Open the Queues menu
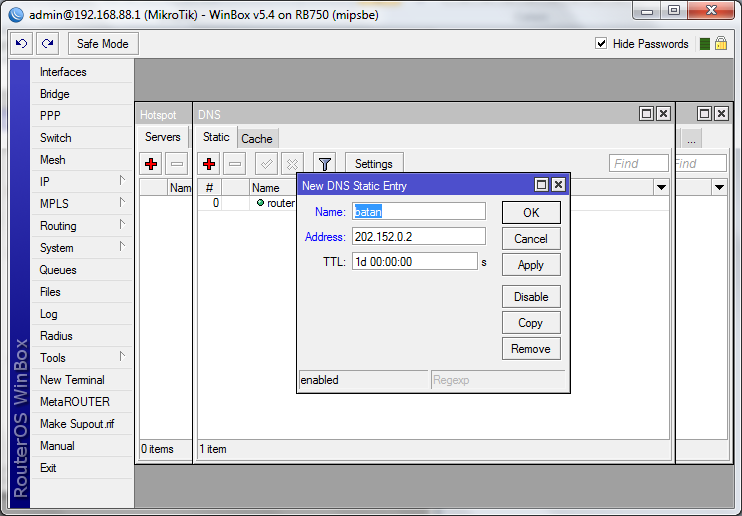Viewport: 742px width, 516px height. (x=81, y=270)
